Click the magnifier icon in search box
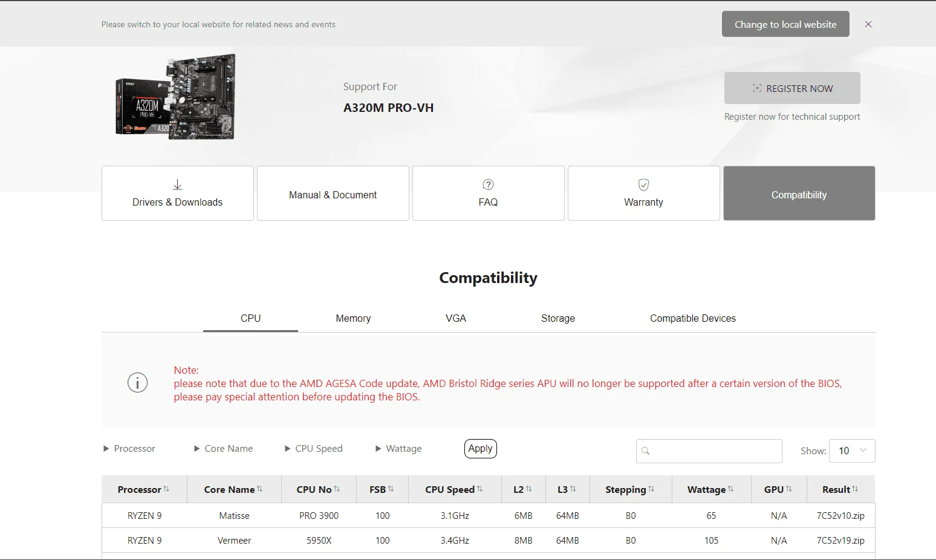Image resolution: width=936 pixels, height=560 pixels. pyautogui.click(x=646, y=451)
